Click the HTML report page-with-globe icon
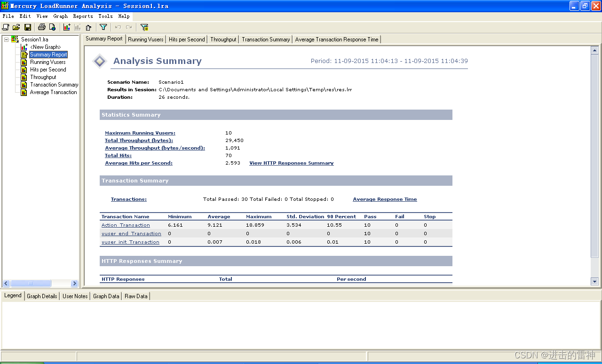The width and height of the screenshot is (602, 364). pyautogui.click(x=52, y=27)
